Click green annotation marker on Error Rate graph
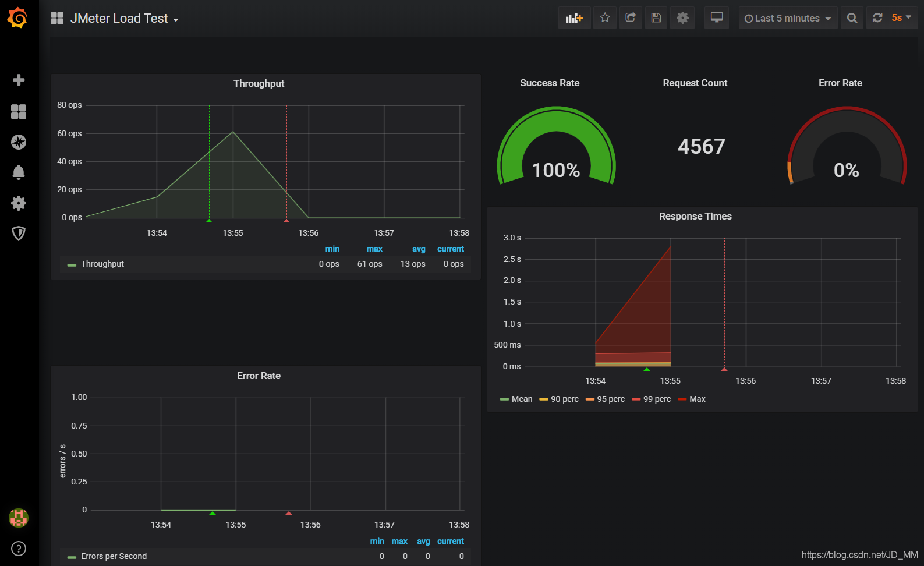 (x=213, y=513)
